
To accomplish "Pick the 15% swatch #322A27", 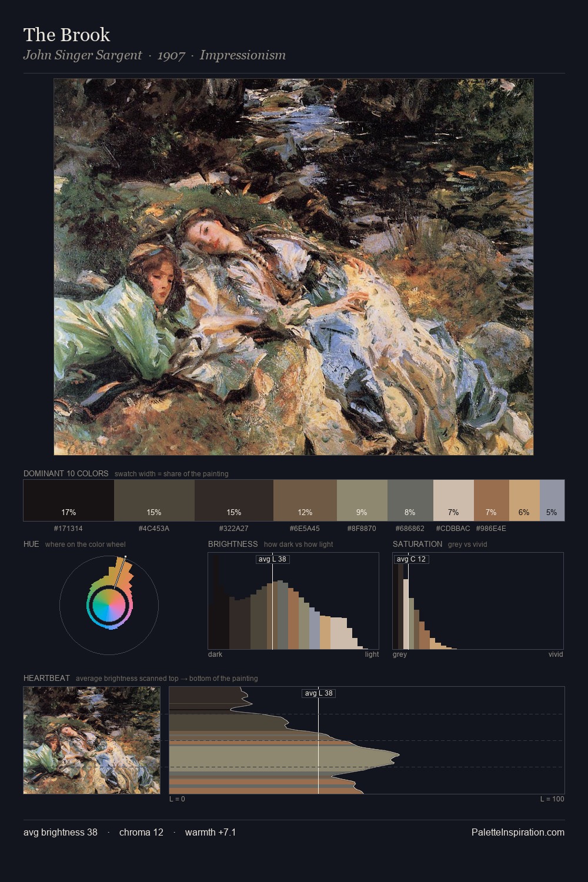I will (x=234, y=500).
